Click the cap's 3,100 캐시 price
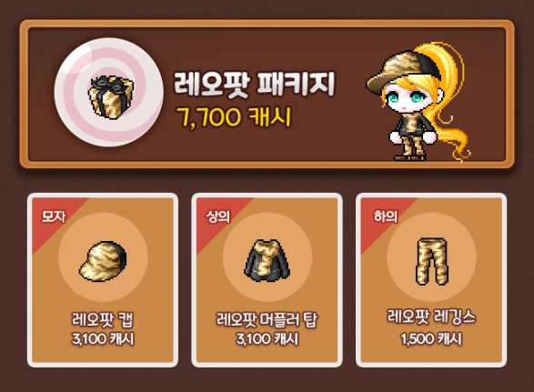The image size is (534, 392). (103, 339)
